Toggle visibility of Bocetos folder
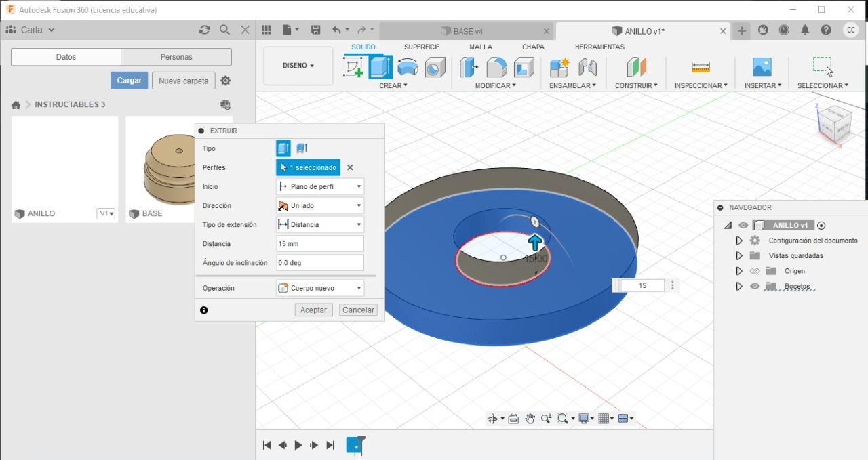 [x=755, y=286]
